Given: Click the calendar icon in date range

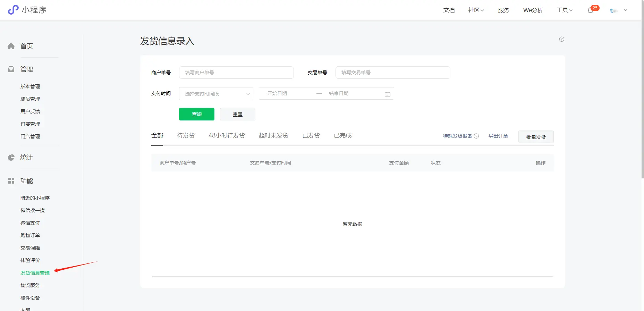Looking at the screenshot, I should coord(388,94).
